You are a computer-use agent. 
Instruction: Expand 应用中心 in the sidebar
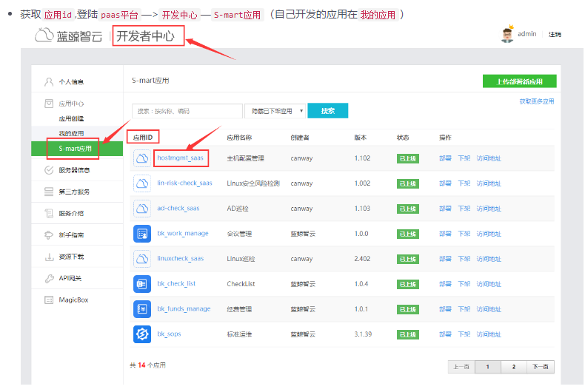click(x=70, y=104)
